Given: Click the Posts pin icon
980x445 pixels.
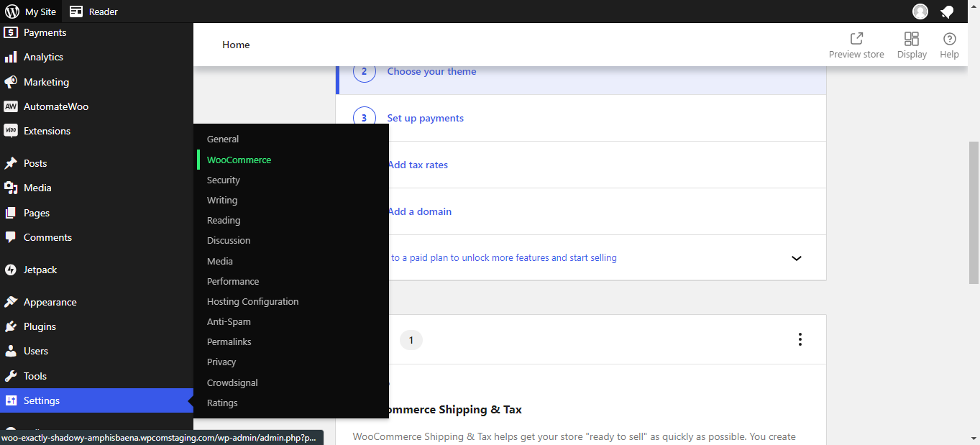Looking at the screenshot, I should (x=11, y=163).
